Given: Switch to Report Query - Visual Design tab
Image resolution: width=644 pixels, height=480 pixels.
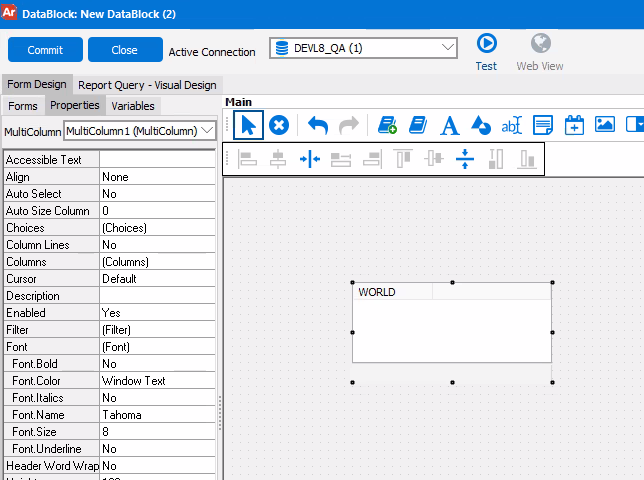Looking at the screenshot, I should (x=147, y=85).
